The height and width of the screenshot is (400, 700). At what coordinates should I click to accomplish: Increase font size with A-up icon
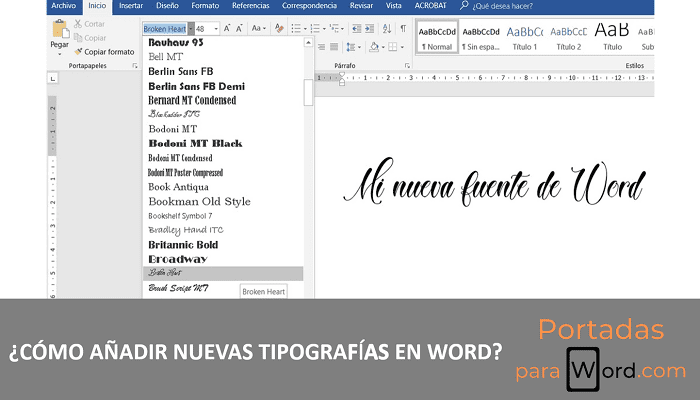pos(227,29)
